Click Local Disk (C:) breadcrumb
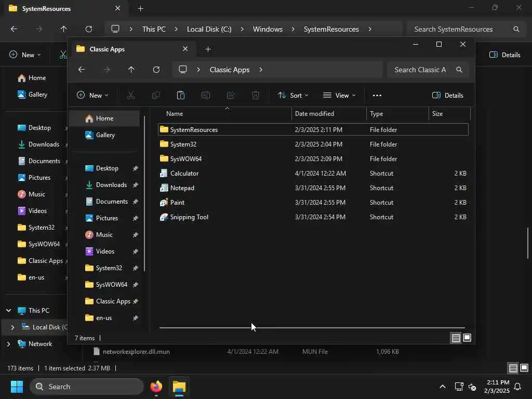This screenshot has height=399, width=532. coord(209,29)
